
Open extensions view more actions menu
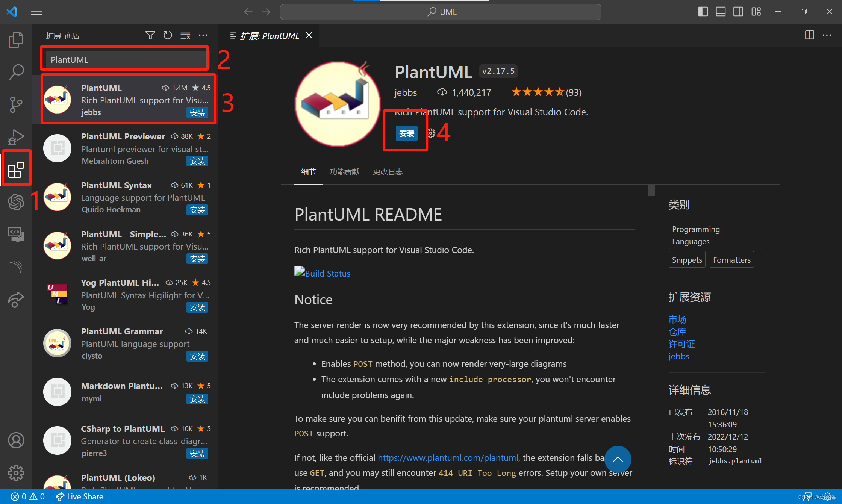click(203, 35)
